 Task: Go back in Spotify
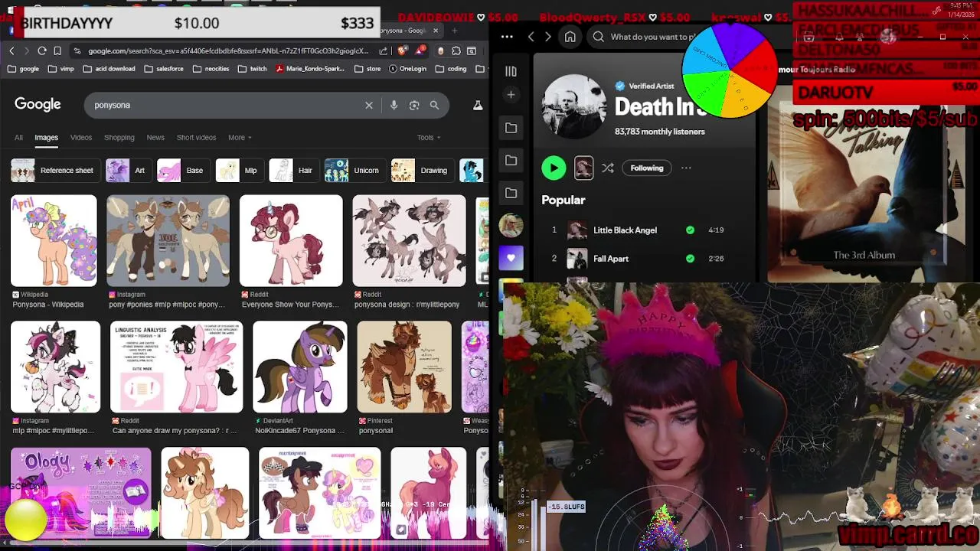pyautogui.click(x=531, y=36)
